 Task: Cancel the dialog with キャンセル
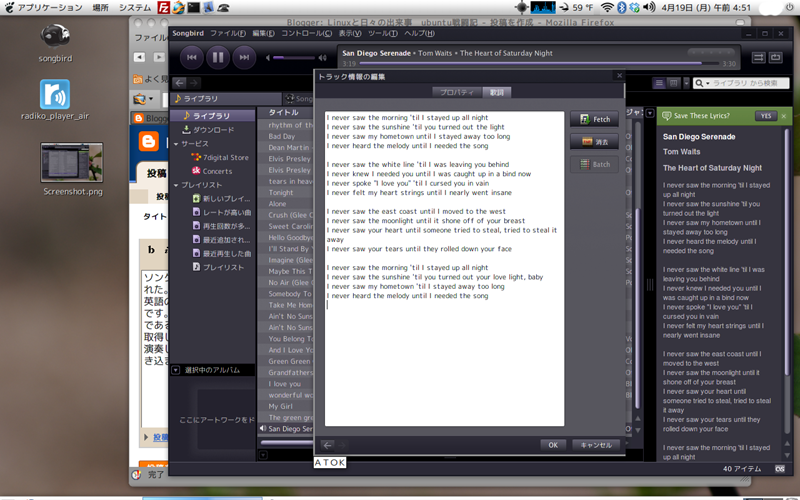pos(596,445)
